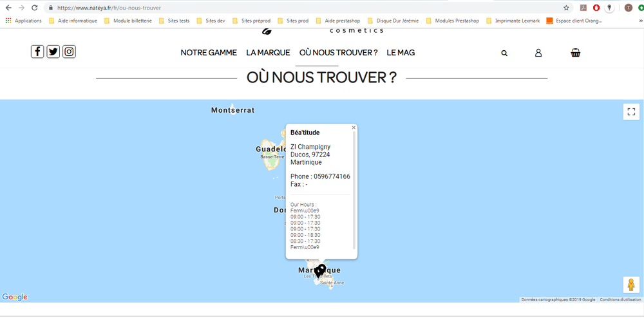644x318 pixels.
Task: Open the Chrome profile avatar
Action: 629,8
